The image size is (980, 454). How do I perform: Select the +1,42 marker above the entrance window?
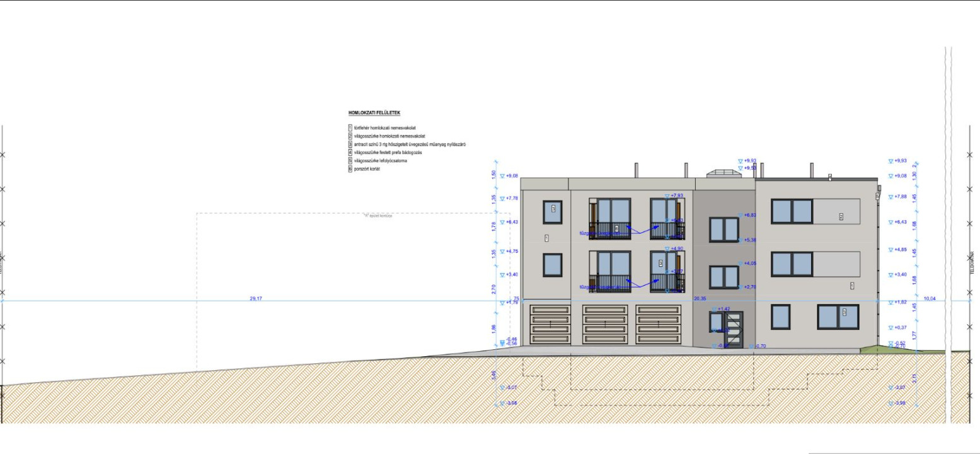(x=716, y=309)
